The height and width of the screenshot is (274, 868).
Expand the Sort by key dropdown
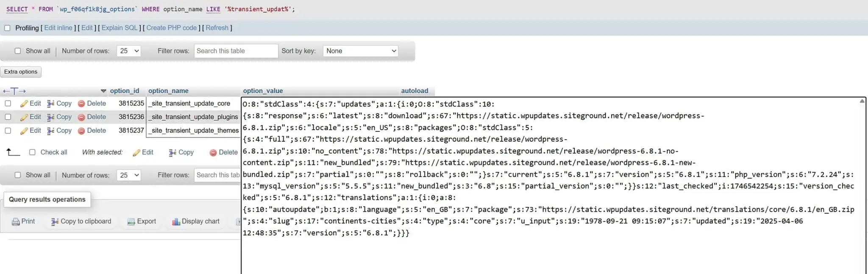click(361, 51)
